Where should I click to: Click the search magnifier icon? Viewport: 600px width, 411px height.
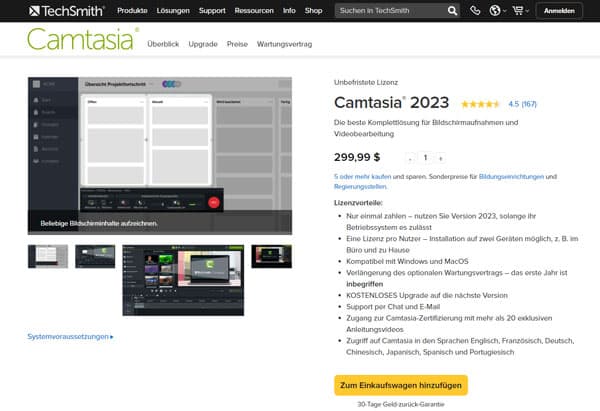452,11
